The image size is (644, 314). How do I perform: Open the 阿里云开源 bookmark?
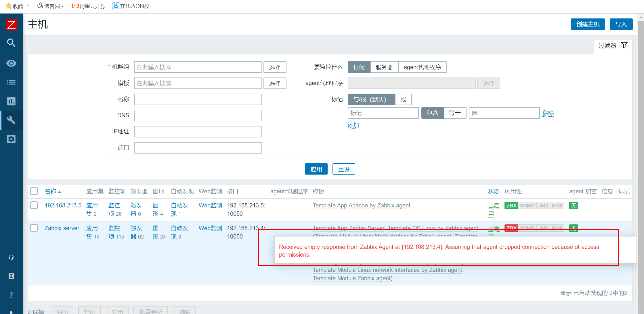89,6
